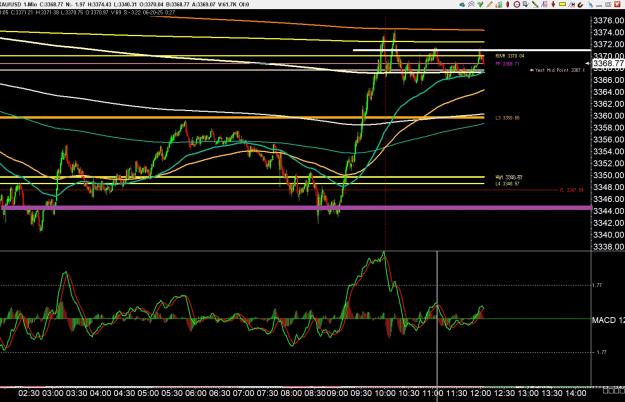Screen dimensions: 625x402
Task: Select the short white horizontal line near 3371
Action: point(472,50)
